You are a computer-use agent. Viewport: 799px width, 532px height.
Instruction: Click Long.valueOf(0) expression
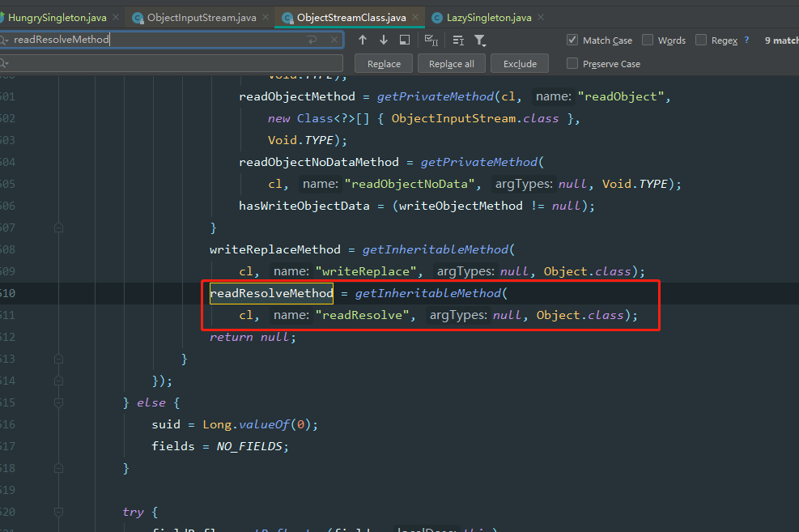(257, 424)
